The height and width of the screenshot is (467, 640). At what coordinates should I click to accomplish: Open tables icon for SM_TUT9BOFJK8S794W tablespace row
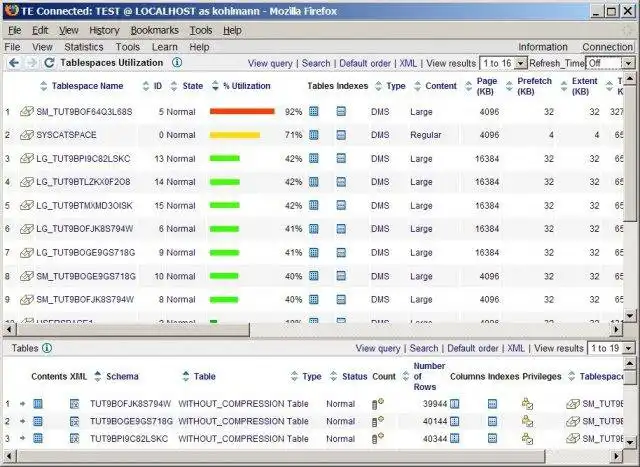click(x=313, y=300)
